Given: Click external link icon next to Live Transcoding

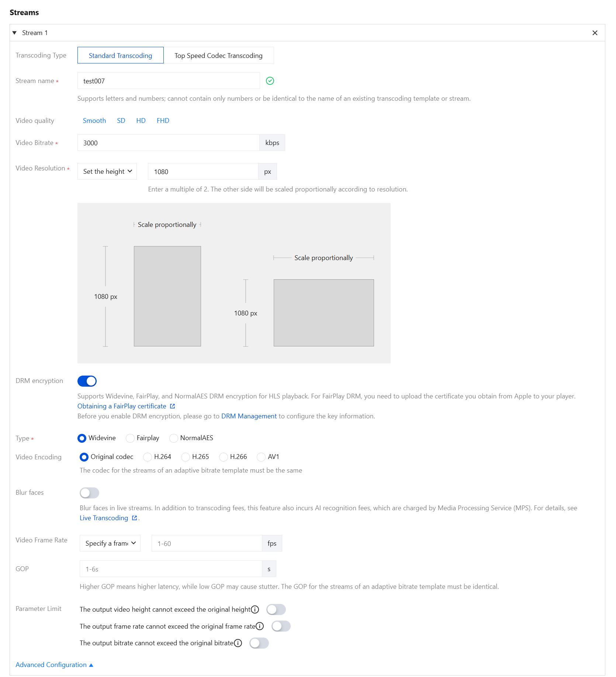Looking at the screenshot, I should [134, 518].
